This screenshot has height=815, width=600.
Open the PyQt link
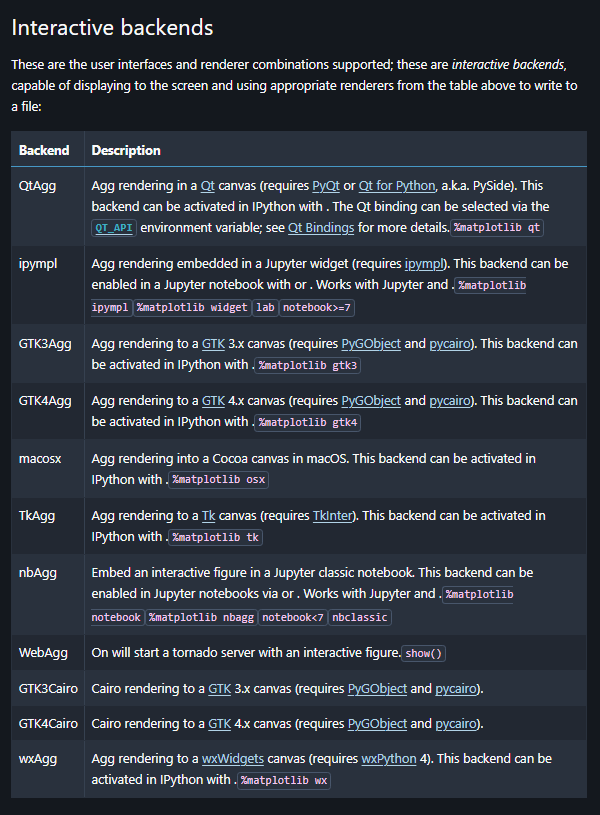(325, 185)
